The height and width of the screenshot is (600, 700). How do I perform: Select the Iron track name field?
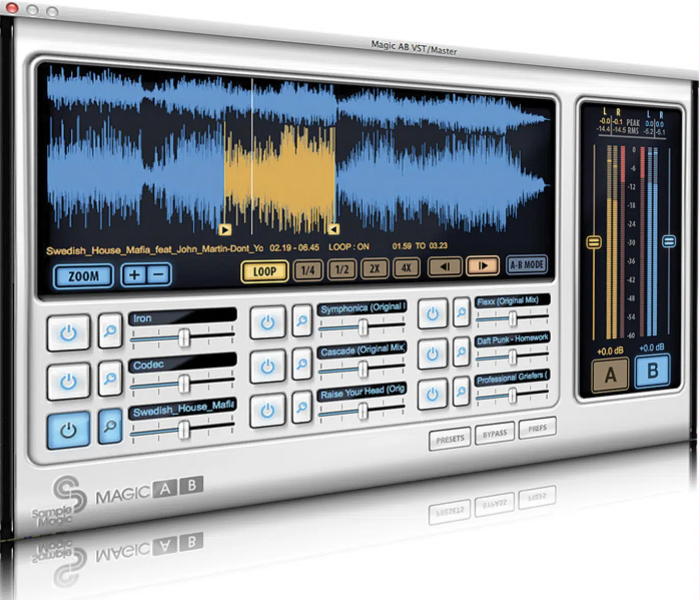pos(182,317)
